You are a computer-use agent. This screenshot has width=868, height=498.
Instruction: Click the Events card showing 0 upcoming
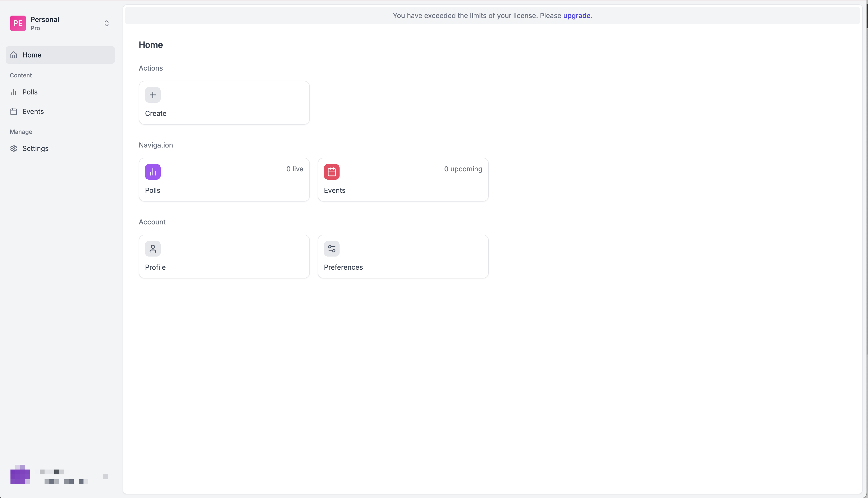point(403,180)
